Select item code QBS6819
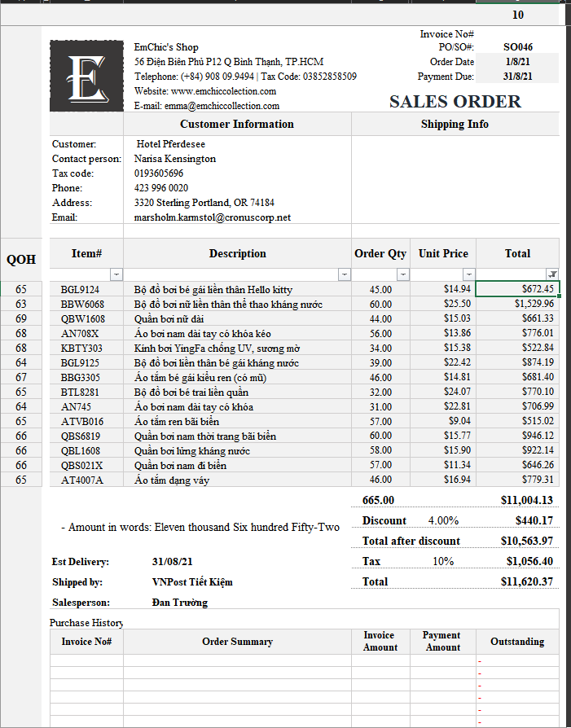Screen dimensions: 571x728 pyautogui.click(x=81, y=436)
